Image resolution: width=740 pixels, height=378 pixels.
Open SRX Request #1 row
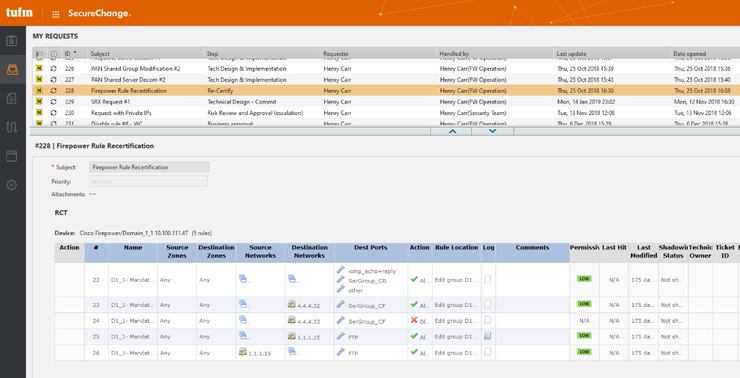click(110, 102)
